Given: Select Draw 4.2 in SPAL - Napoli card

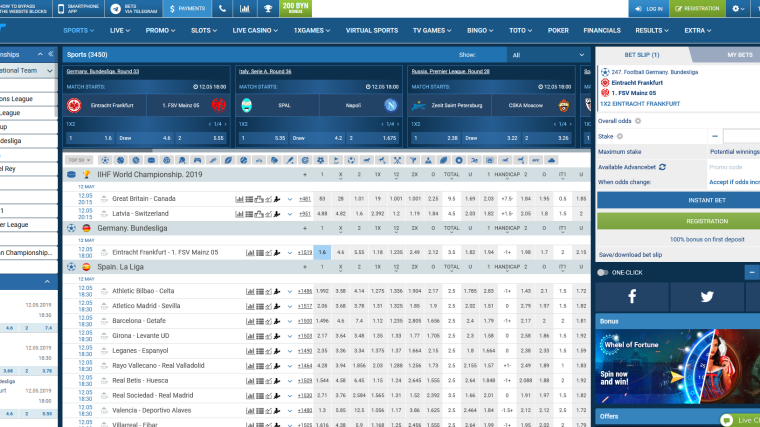Looking at the screenshot, I should tap(318, 138).
